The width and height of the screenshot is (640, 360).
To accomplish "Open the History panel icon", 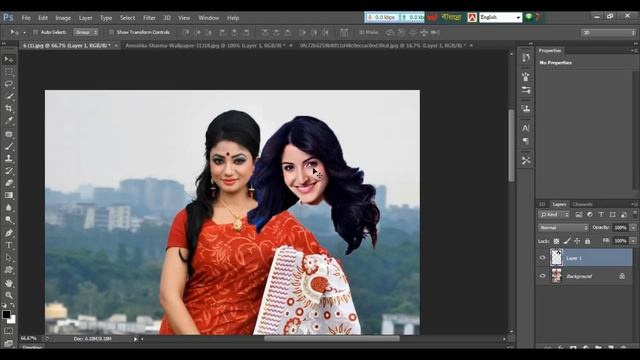I will [x=526, y=58].
